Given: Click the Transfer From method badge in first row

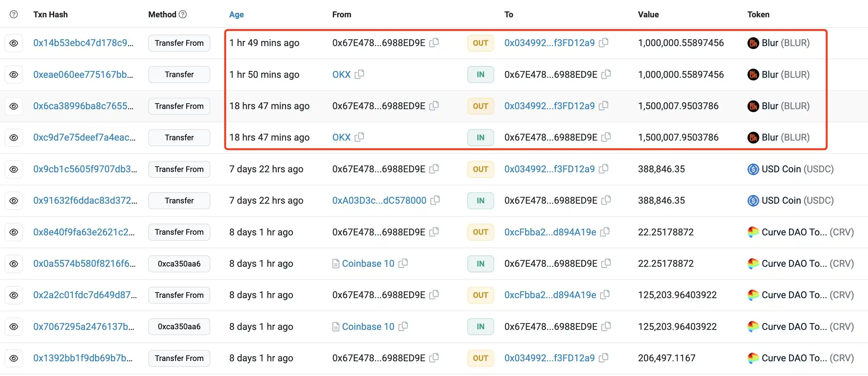Looking at the screenshot, I should click(179, 43).
